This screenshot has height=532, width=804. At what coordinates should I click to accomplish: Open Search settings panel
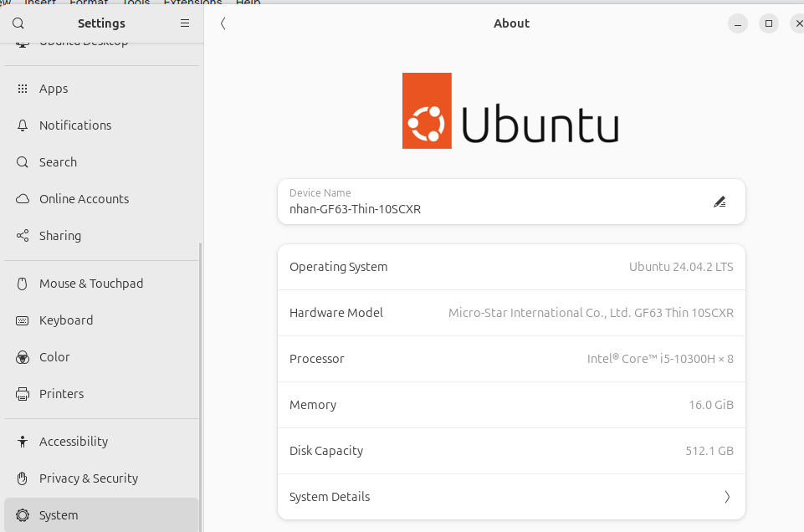58,162
